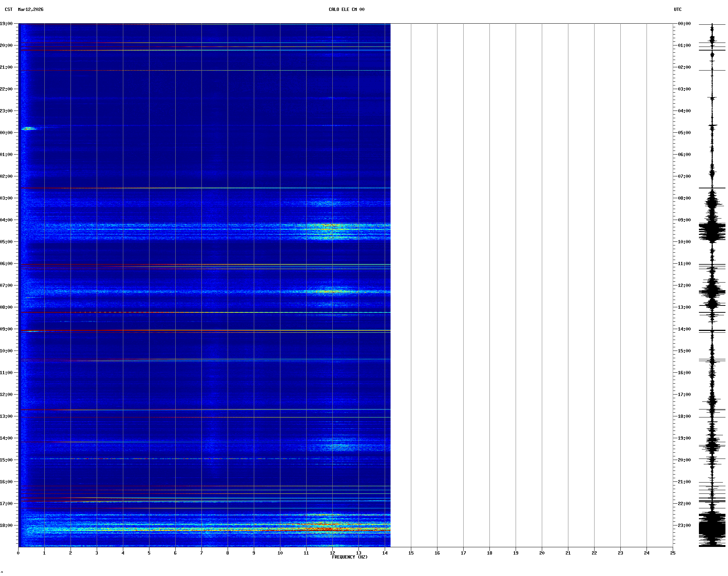Click the UTC timezone label
This screenshot has width=728, height=576.
pos(677,9)
